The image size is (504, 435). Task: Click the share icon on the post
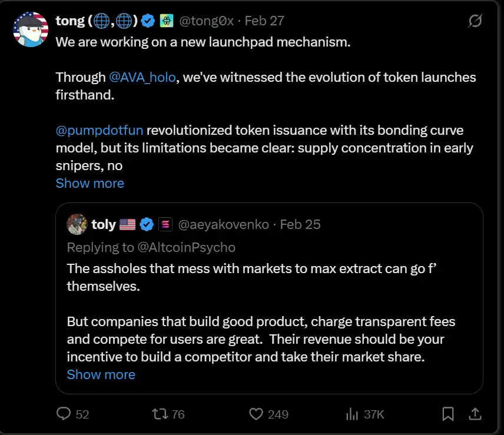pos(475,414)
